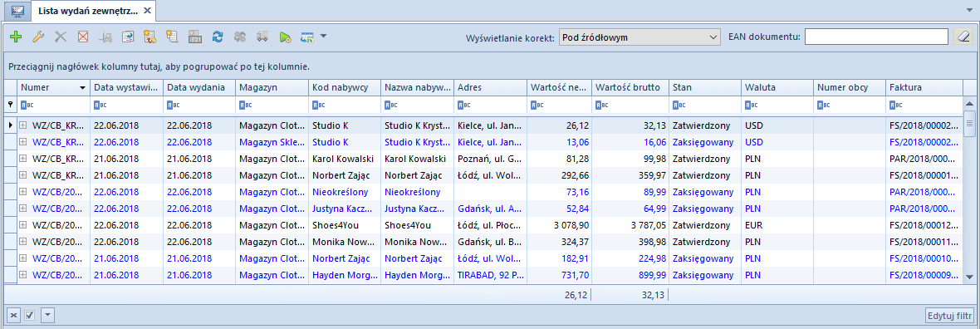Screen dimensions: 980x329
Task: Click the PAR/2018/000... invoice cell in Nieokreślony row
Action: coord(924,191)
